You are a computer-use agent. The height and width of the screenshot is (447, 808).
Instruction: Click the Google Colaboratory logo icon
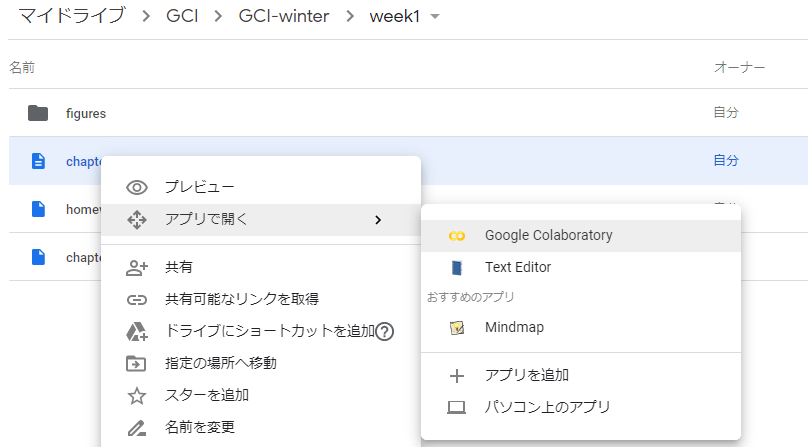click(457, 236)
